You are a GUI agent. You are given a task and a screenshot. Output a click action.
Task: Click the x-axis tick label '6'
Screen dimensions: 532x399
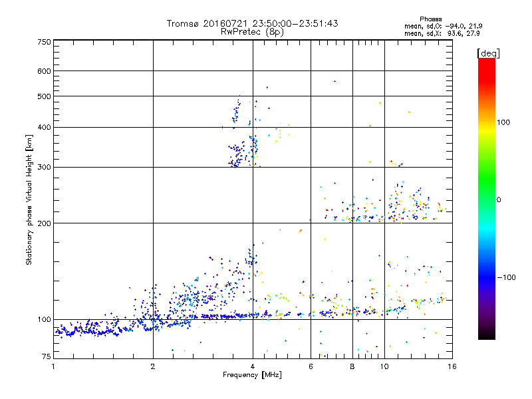311,366
